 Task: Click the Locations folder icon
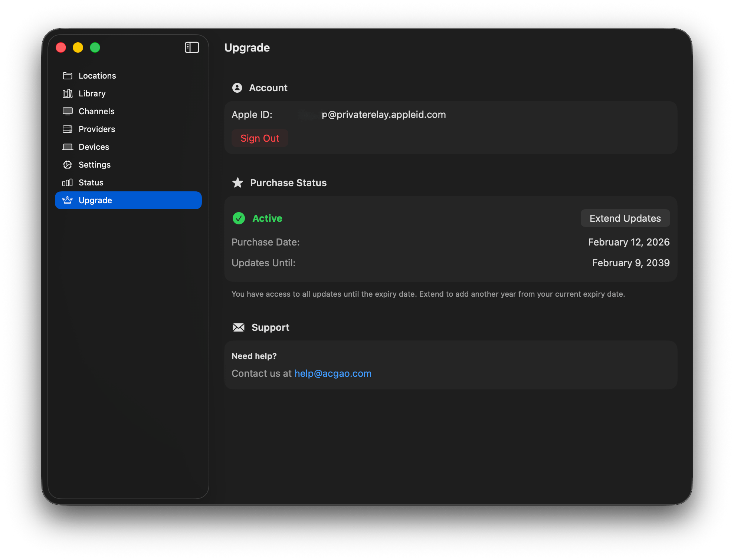tap(68, 76)
